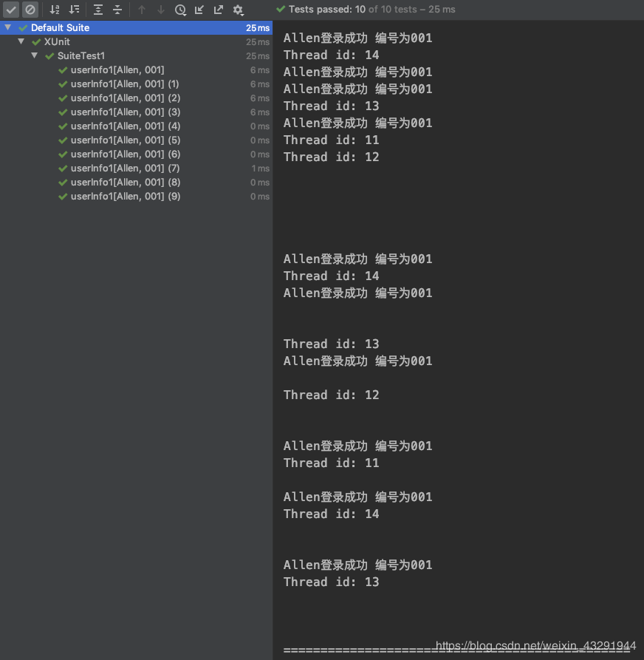Click the last 'Thread id: 13' console line
The height and width of the screenshot is (660, 644).
[331, 582]
